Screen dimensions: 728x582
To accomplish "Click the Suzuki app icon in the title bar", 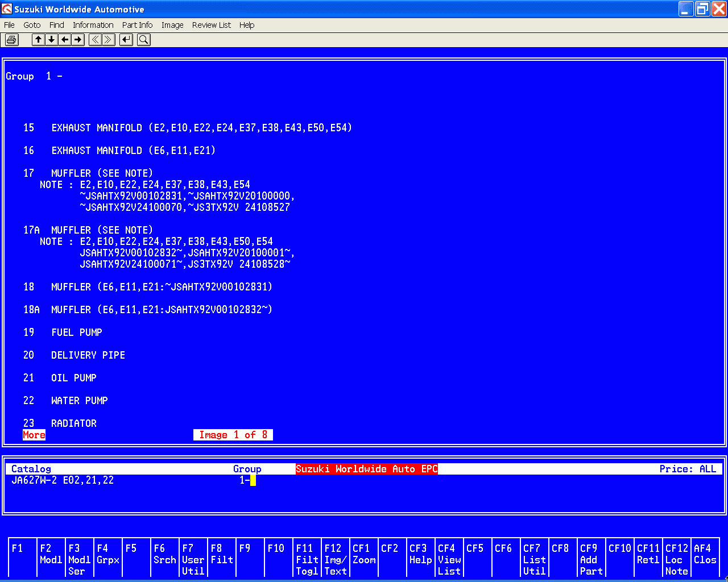I will tap(7, 9).
